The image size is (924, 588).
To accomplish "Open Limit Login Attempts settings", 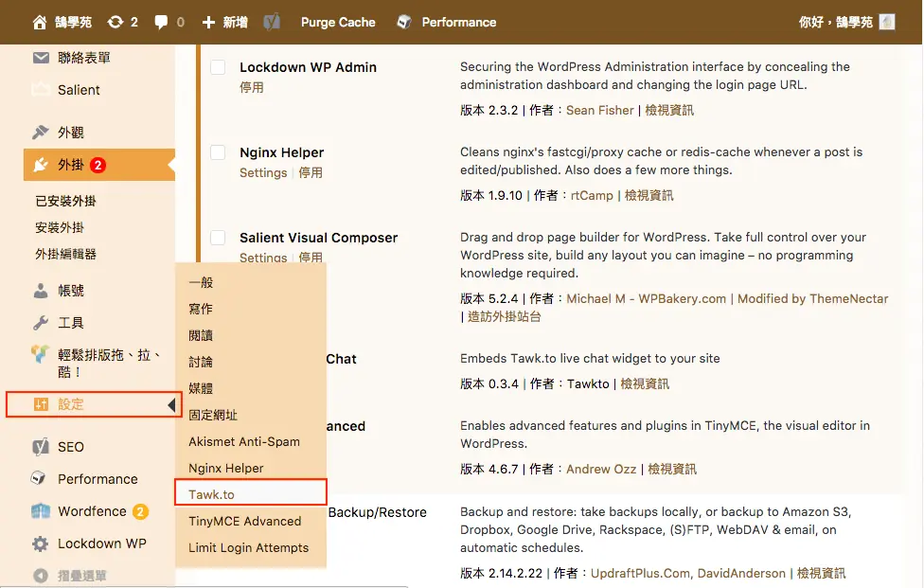I will click(x=249, y=547).
